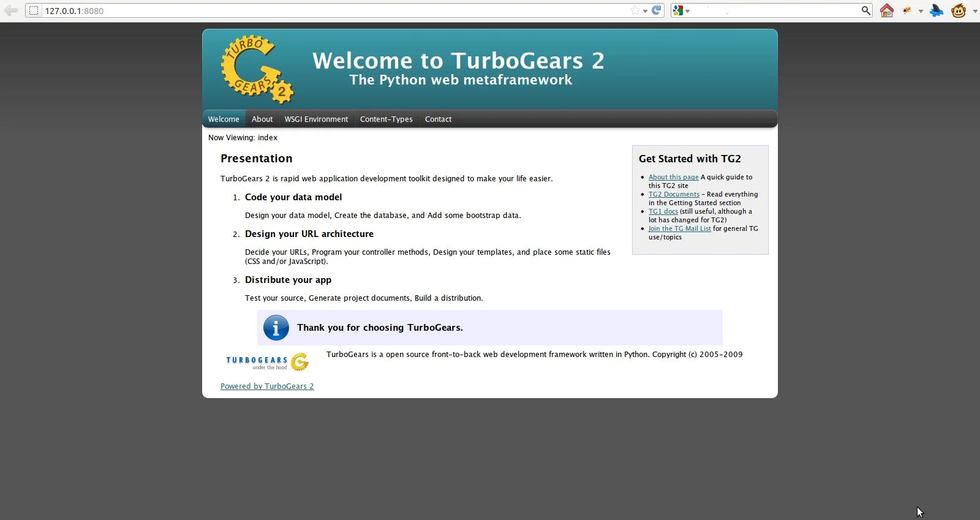Expand the Firebug dropdown arrow
Screen dimensions: 980x520
click(921, 11)
